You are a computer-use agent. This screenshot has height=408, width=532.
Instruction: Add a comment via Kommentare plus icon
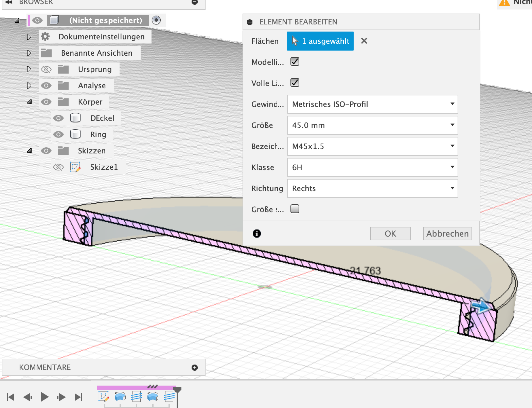coord(195,368)
